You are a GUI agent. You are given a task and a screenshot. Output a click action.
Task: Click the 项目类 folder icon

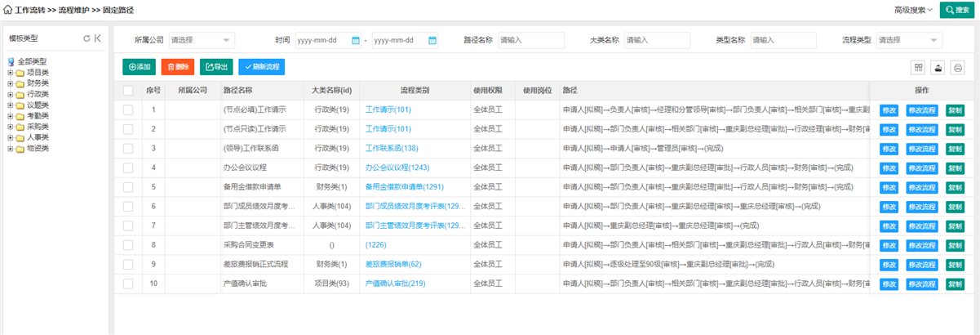20,72
